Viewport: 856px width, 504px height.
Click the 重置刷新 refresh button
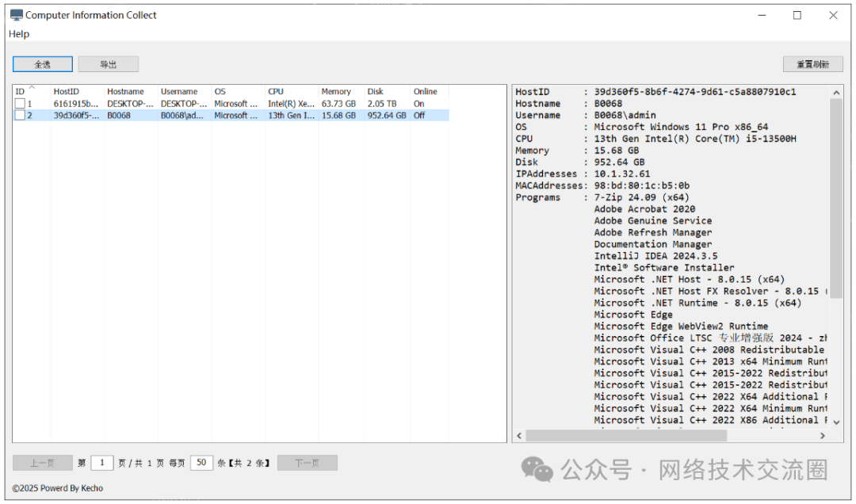tap(812, 64)
